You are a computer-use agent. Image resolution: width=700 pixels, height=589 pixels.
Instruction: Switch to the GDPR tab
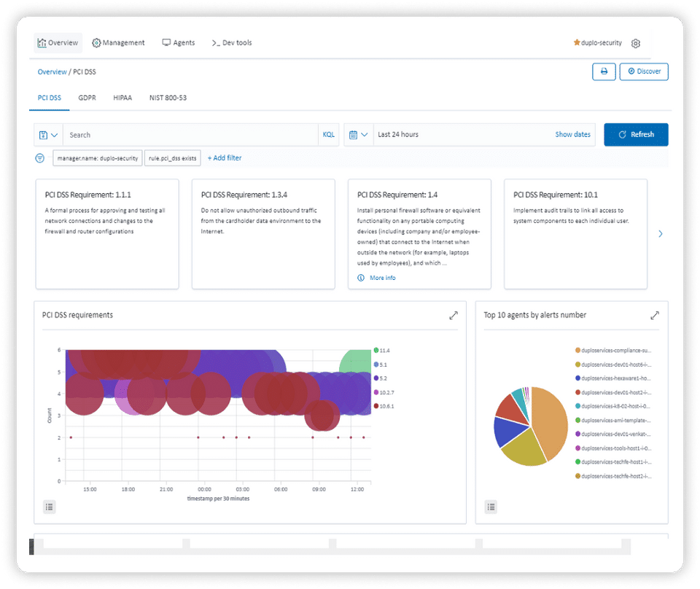(x=87, y=98)
